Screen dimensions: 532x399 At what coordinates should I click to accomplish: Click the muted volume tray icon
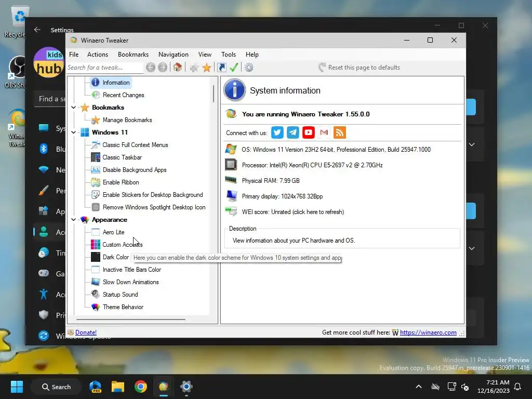(465, 387)
